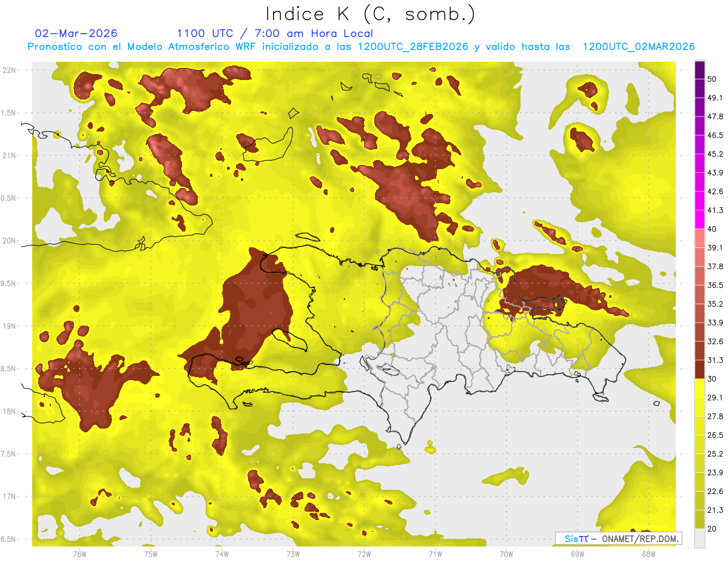Click the '74W' longitude label
This screenshot has width=728, height=562.
(x=221, y=554)
